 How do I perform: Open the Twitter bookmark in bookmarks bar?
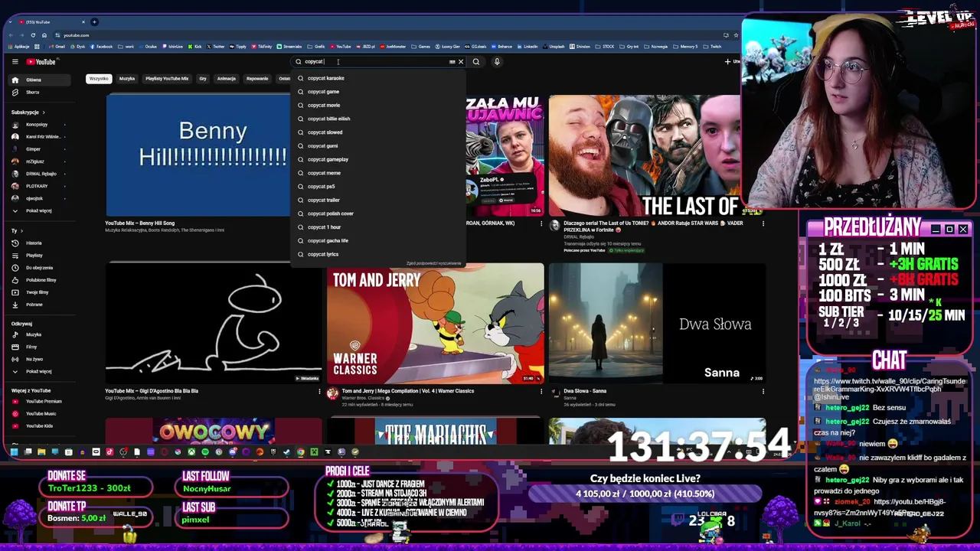pyautogui.click(x=217, y=47)
